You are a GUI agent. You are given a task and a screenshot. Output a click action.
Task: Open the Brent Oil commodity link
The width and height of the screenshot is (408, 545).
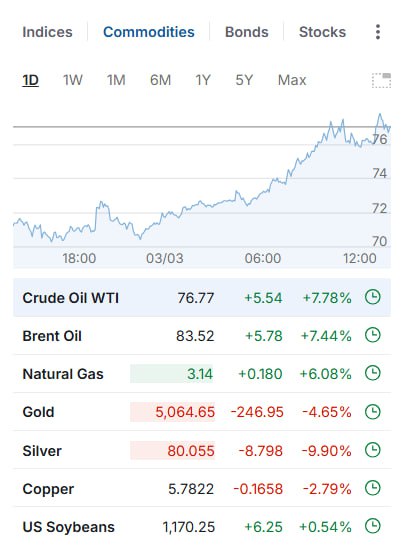pyautogui.click(x=52, y=336)
